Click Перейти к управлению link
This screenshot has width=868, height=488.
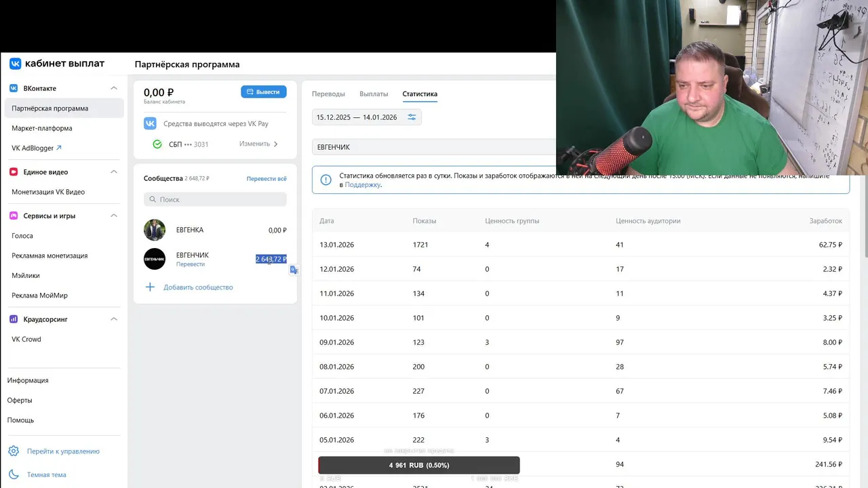click(63, 451)
